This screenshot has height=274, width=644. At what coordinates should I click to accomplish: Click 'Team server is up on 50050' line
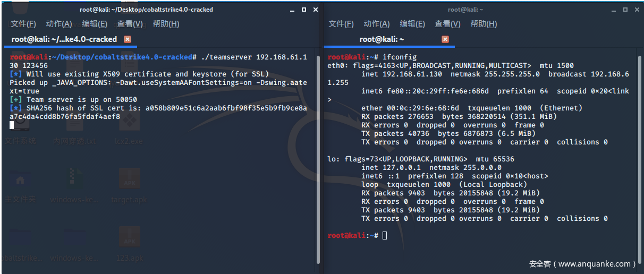point(73,99)
